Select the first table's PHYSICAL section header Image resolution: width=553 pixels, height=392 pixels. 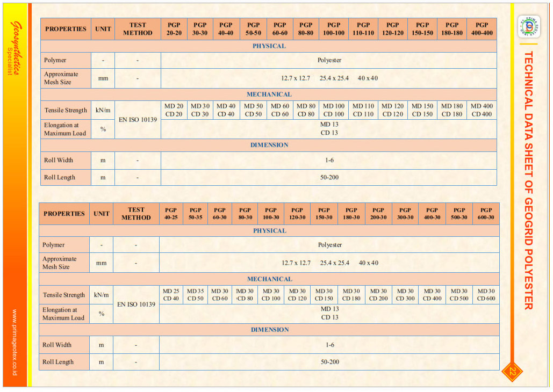click(269, 46)
